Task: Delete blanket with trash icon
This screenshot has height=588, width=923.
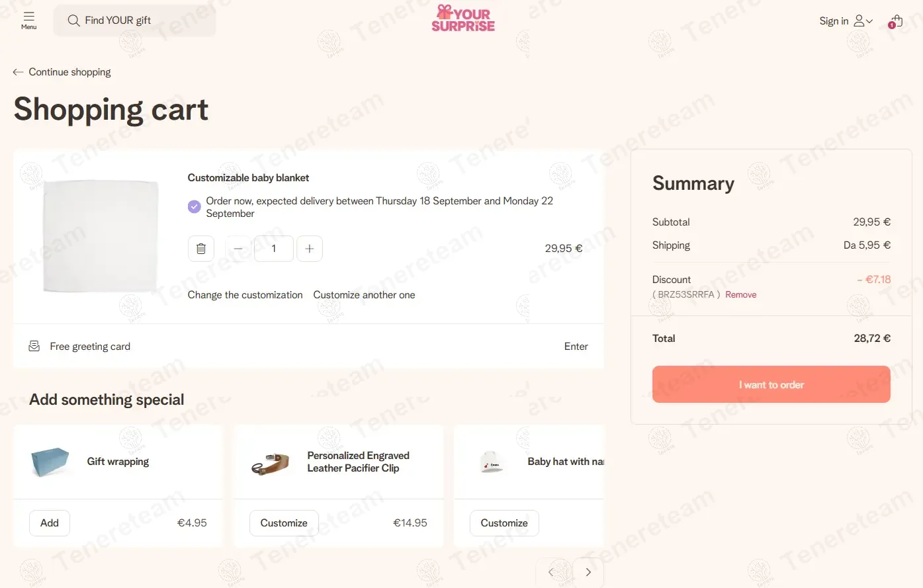Action: 201,249
